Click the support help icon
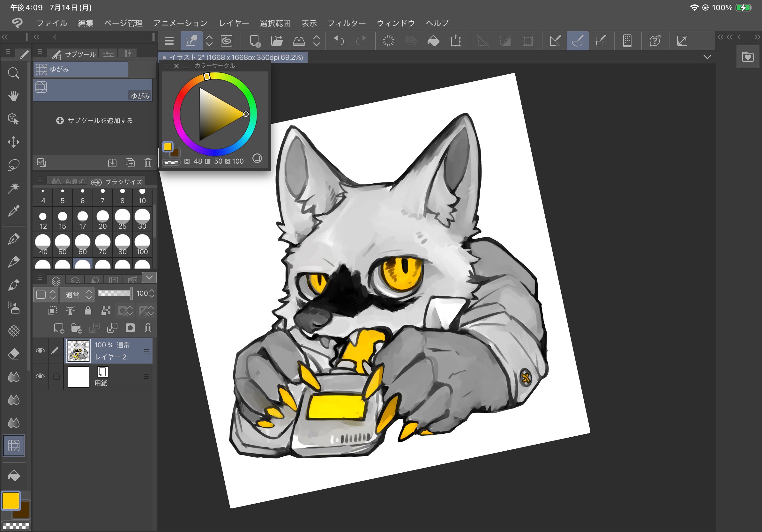762x532 pixels. pyautogui.click(x=655, y=41)
